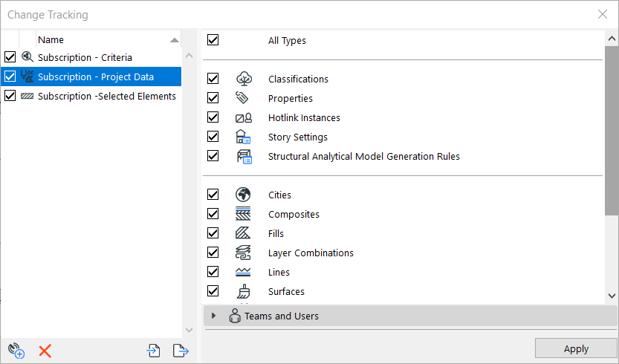The width and height of the screenshot is (619, 364).
Task: Click the Story Settings icon
Action: pos(243,137)
